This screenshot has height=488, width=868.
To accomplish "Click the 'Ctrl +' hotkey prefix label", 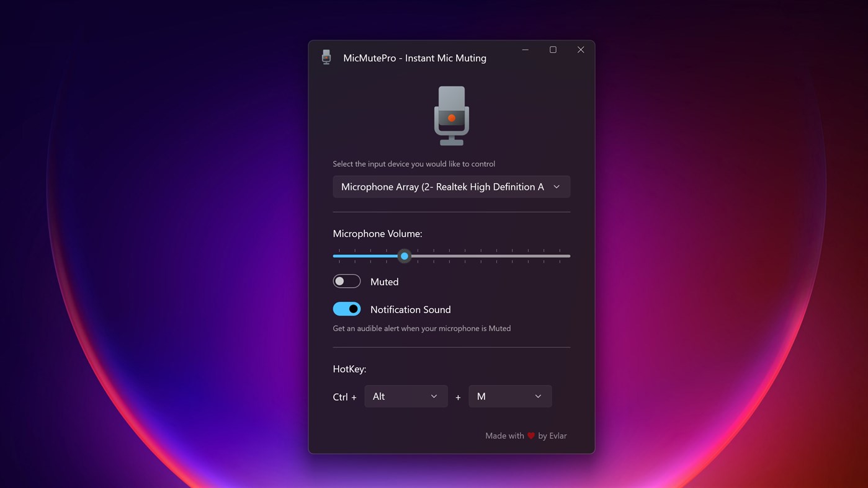I will tap(344, 396).
